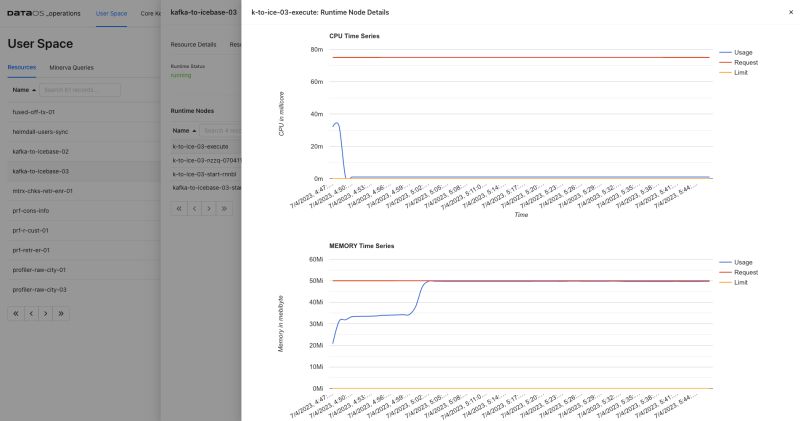Focus the resources search field

click(80, 90)
